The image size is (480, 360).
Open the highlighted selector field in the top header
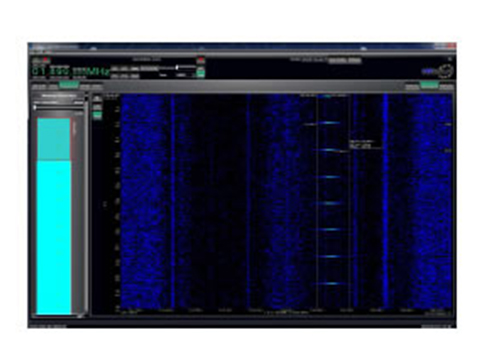point(344,60)
